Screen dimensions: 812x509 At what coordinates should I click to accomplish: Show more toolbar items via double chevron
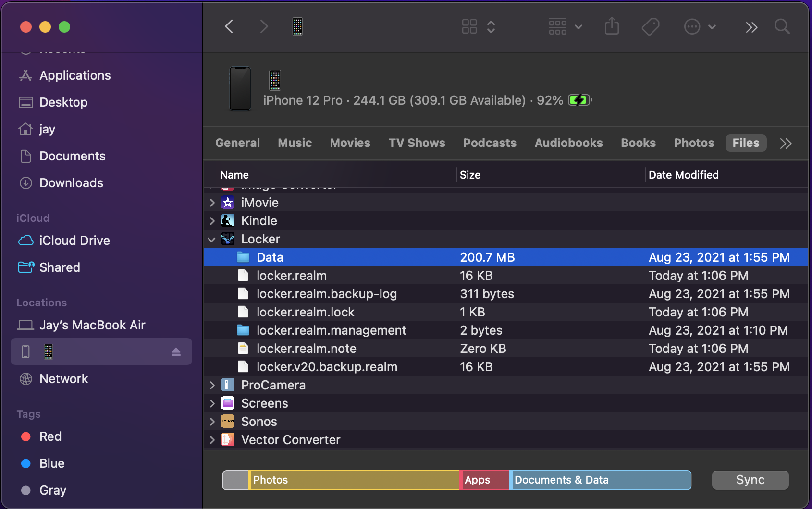(x=751, y=27)
